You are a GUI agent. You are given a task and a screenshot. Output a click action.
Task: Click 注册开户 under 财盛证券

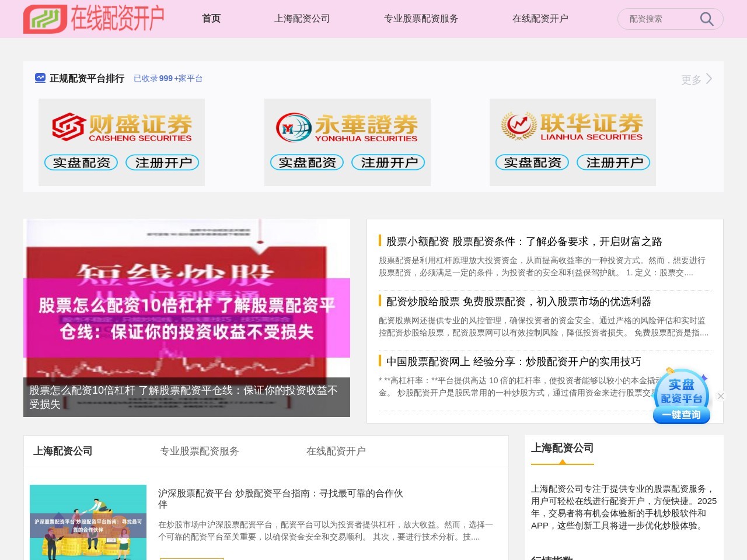pyautogui.click(x=163, y=163)
